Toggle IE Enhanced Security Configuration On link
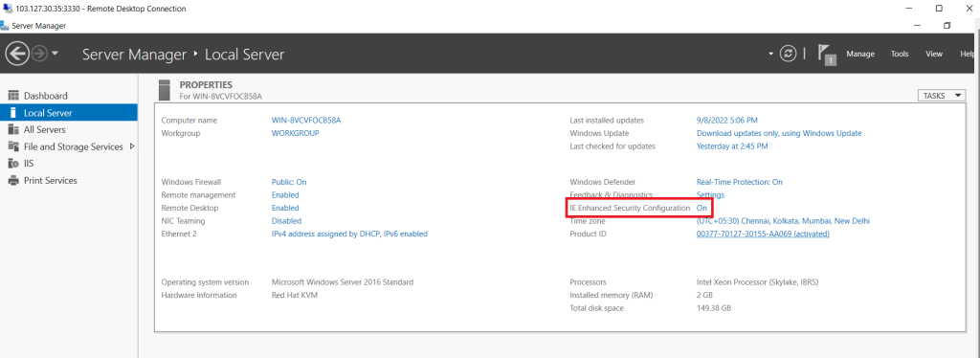 tap(702, 208)
